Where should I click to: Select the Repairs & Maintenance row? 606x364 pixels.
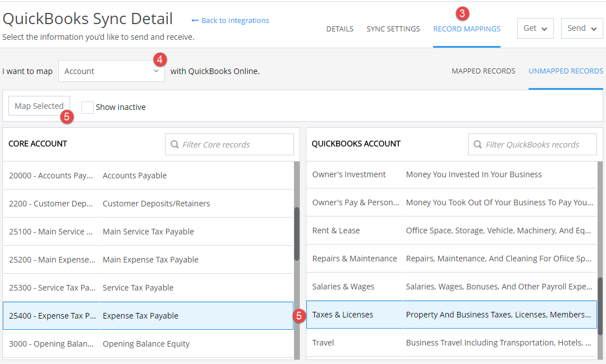click(x=451, y=259)
